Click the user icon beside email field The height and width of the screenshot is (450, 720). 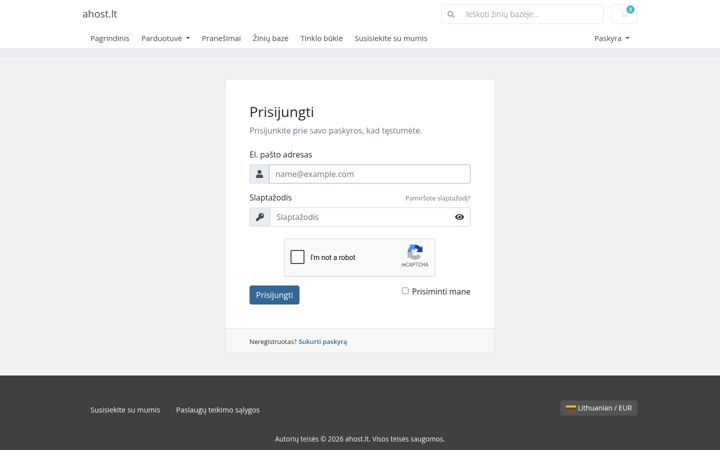[x=259, y=174]
